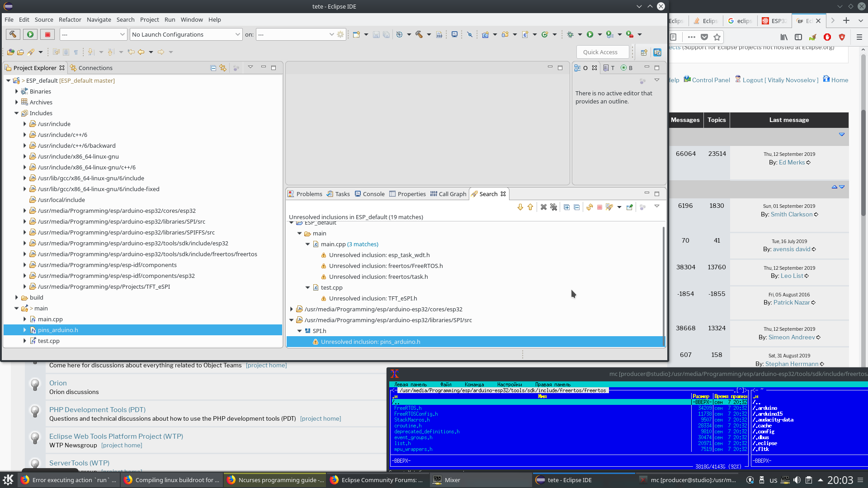The width and height of the screenshot is (868, 488).
Task: Open PHP Development Tools (PDT) forum link
Action: (97, 409)
